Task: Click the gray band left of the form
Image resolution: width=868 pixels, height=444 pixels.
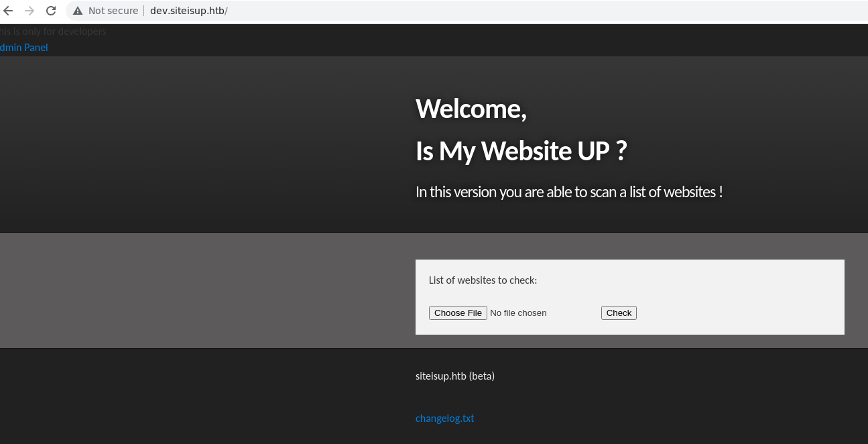Action: point(201,290)
